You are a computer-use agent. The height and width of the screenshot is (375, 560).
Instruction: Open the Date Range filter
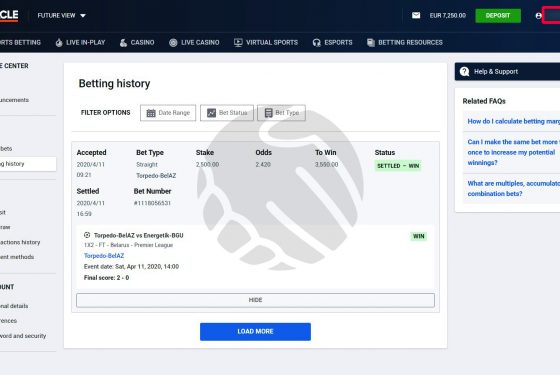click(x=168, y=113)
